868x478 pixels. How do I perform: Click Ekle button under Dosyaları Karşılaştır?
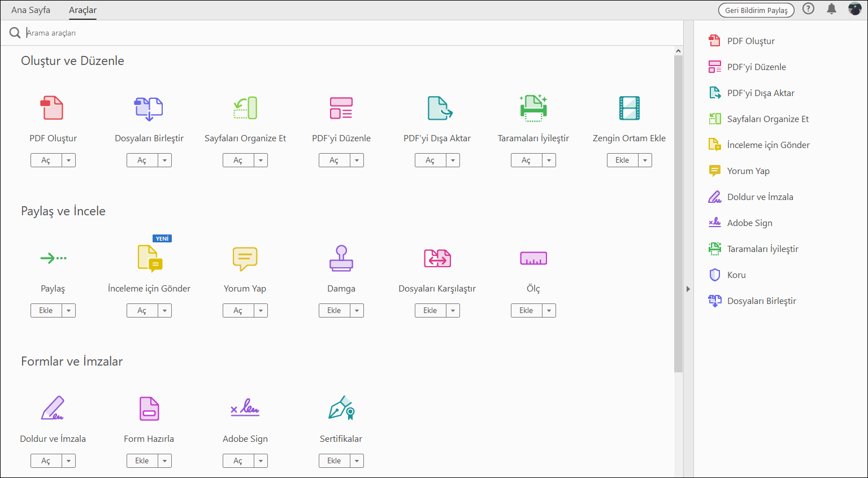point(430,311)
